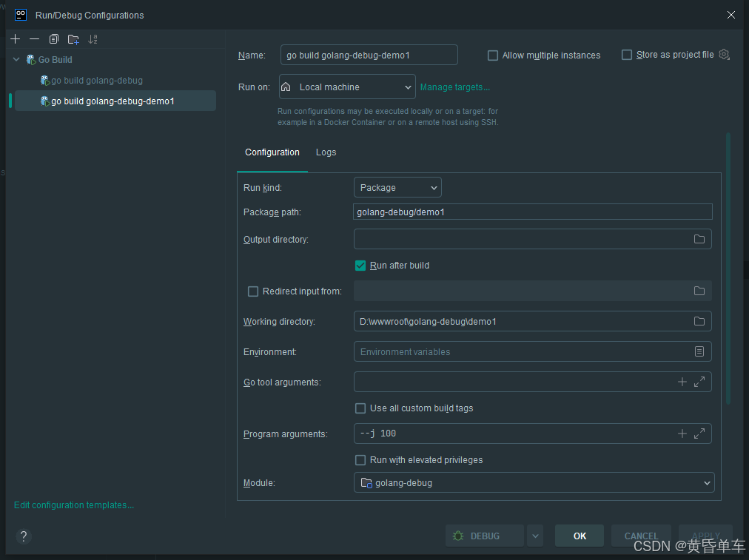The width and height of the screenshot is (749, 560).
Task: Click the Add New Configuration plus icon
Action: pos(16,39)
